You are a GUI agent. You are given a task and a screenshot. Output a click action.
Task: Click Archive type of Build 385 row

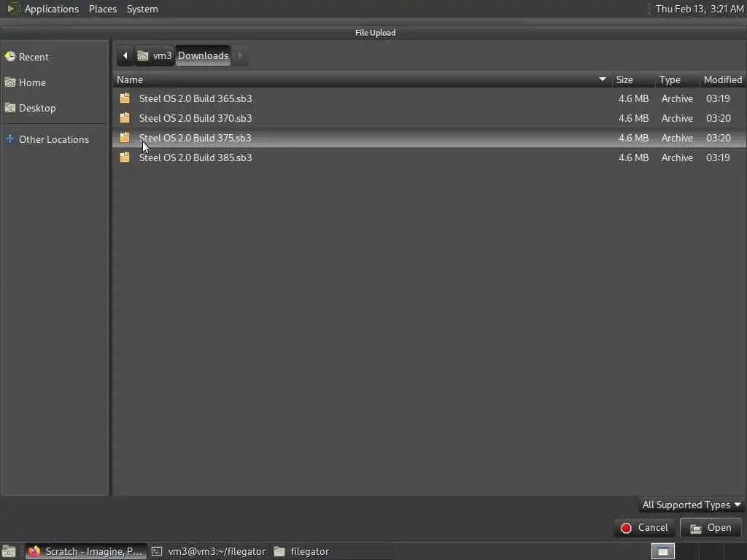pos(677,157)
